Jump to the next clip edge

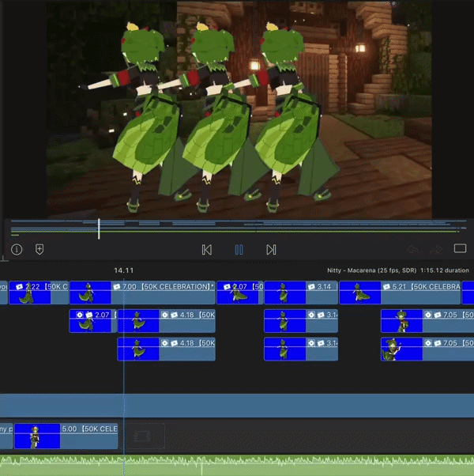pyautogui.click(x=271, y=250)
